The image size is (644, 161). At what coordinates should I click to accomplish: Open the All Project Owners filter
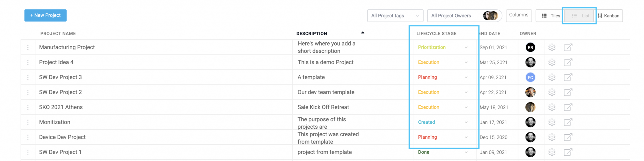[x=464, y=16]
